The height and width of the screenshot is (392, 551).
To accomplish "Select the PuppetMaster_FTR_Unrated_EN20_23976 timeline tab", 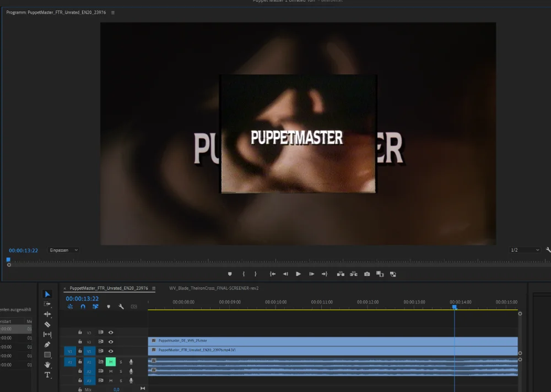I will pyautogui.click(x=109, y=288).
